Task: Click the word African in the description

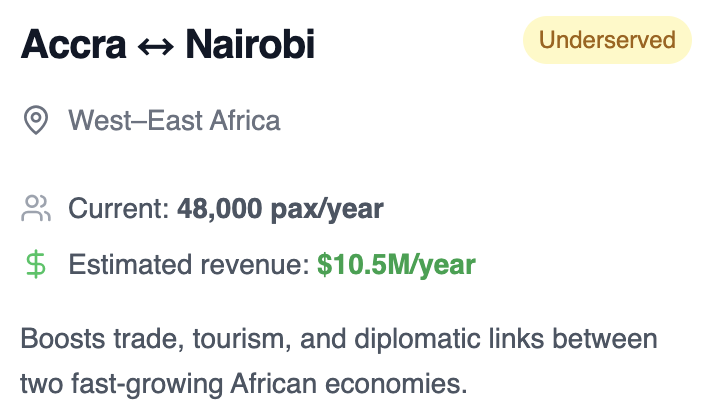Action: [273, 384]
